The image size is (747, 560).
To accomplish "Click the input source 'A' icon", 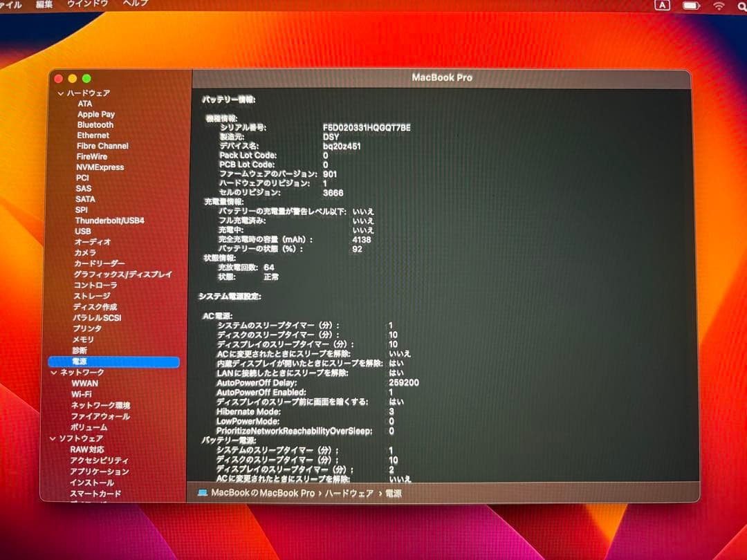I will tap(663, 6).
